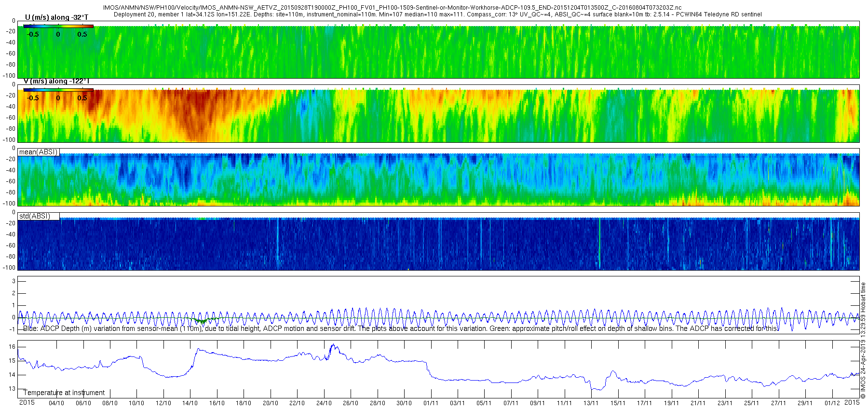Image resolution: width=868 pixels, height=410 pixels.
Task: Click the 23/11 date tick label
Action: click(x=725, y=403)
